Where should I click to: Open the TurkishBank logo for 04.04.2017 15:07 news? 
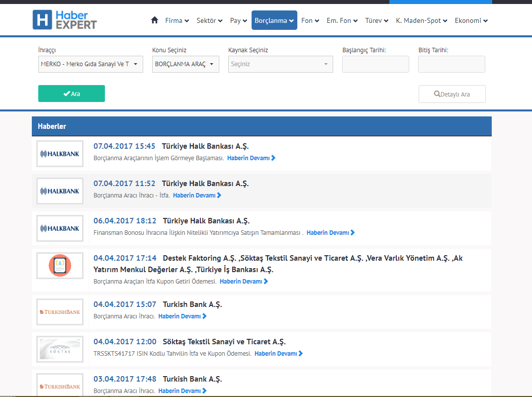pos(60,312)
